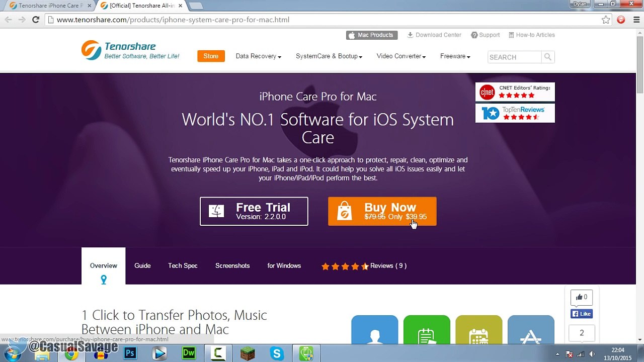Click the TopTenReviews rating badge
Screen dimensions: 644x362
pyautogui.click(x=515, y=113)
